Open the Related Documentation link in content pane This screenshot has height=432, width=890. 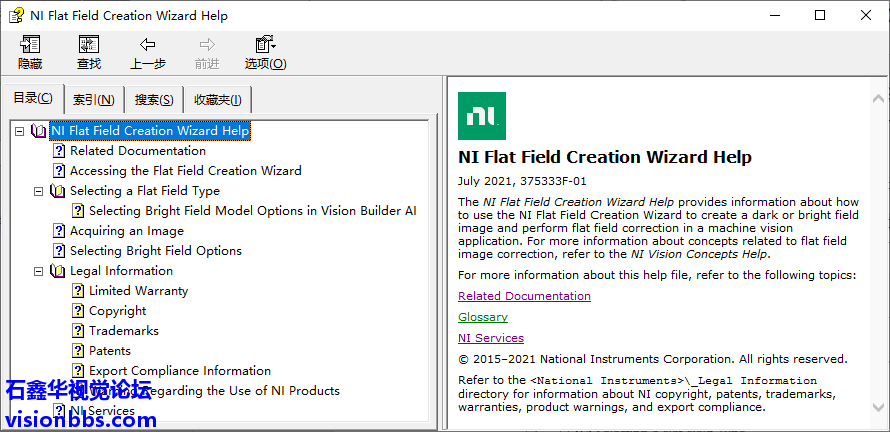click(x=524, y=296)
